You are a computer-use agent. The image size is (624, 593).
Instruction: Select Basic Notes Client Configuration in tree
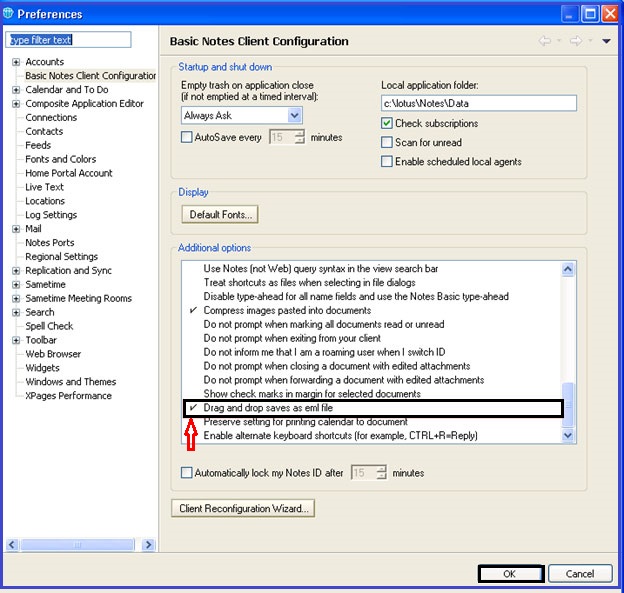tap(90, 76)
